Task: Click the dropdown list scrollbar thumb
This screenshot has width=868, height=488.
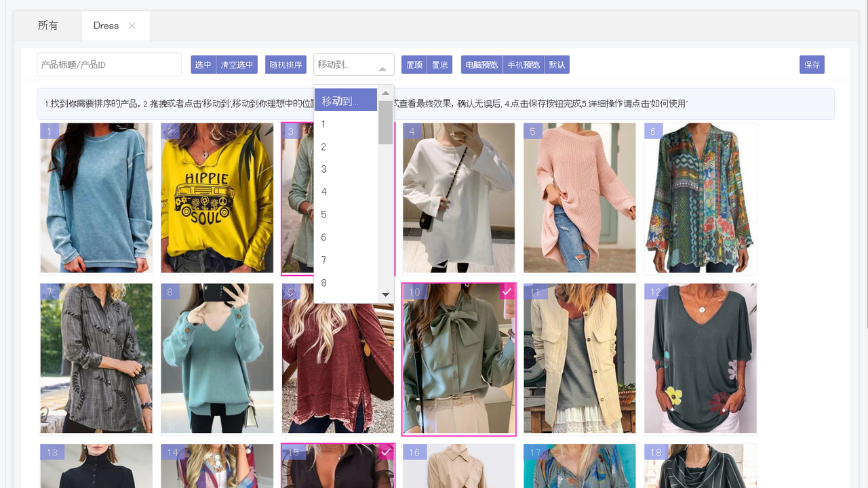Action: [x=386, y=122]
